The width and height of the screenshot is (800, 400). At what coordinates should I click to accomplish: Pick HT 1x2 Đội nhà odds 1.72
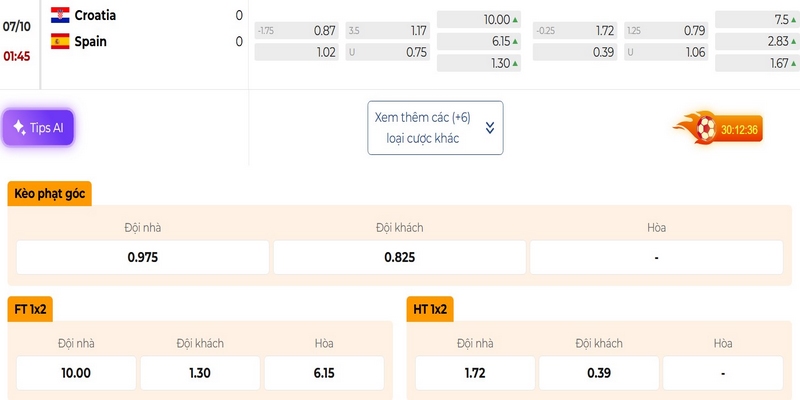(475, 373)
